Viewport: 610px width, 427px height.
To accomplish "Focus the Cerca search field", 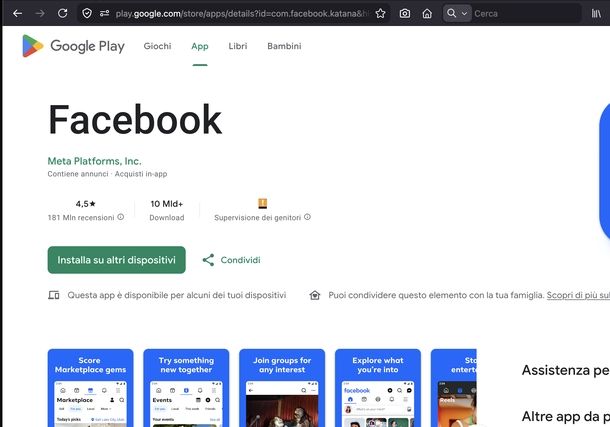I will coord(525,14).
